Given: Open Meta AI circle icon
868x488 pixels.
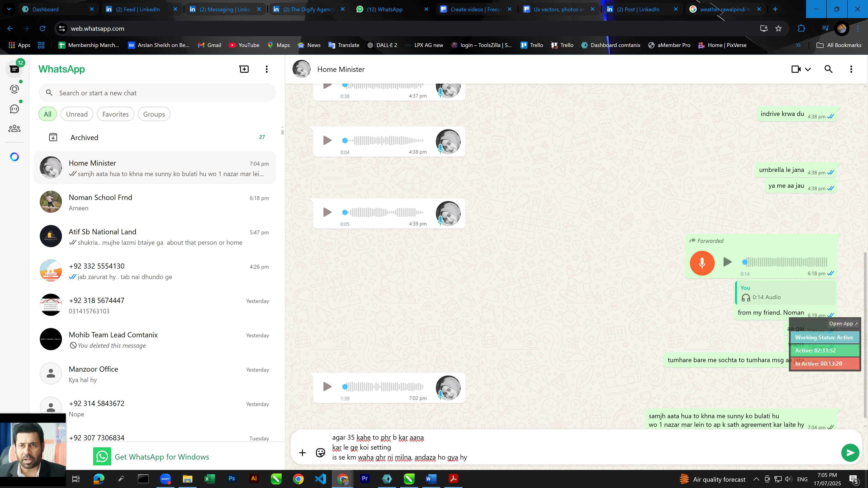Looking at the screenshot, I should coord(14,157).
